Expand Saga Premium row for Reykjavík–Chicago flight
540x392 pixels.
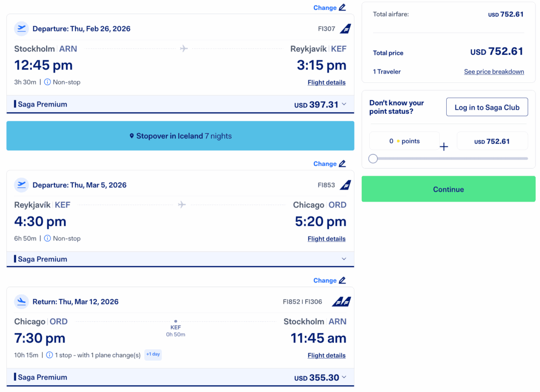344,259
